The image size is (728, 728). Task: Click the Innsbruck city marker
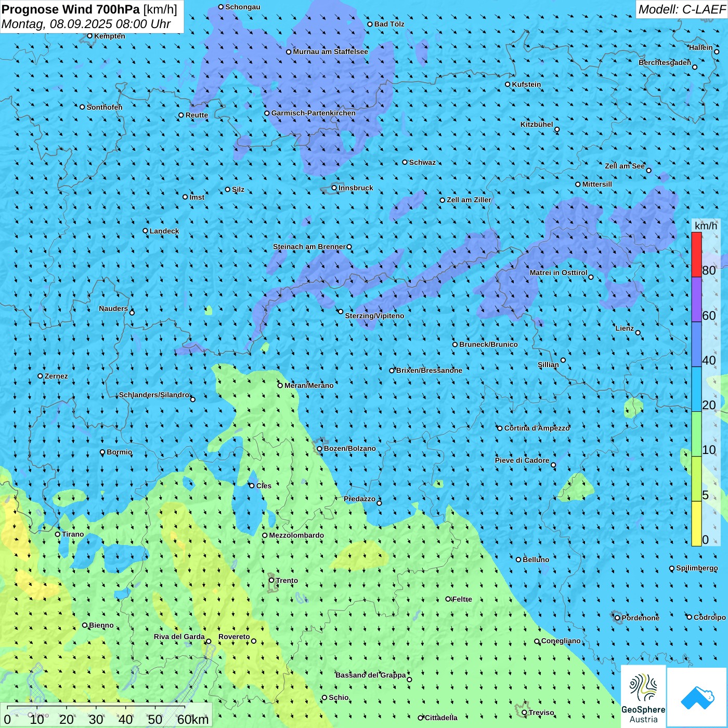click(x=334, y=188)
